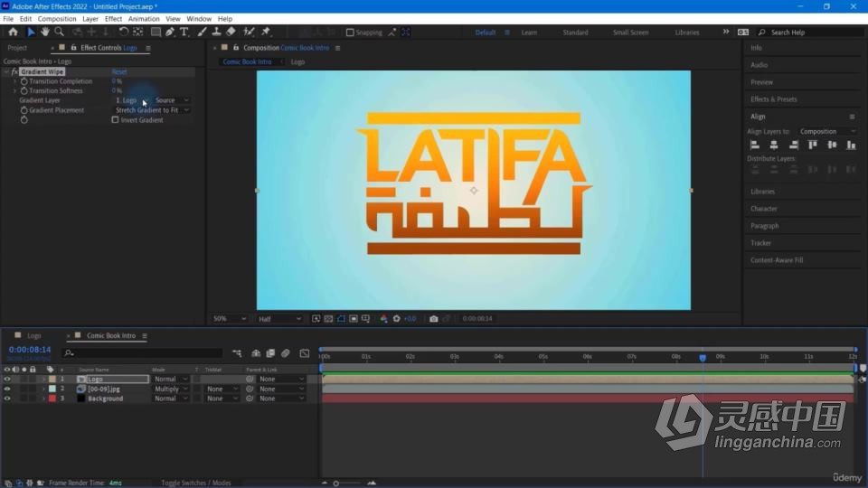The image size is (868, 488).
Task: Click the Motion Blur enable icon
Action: click(x=286, y=353)
